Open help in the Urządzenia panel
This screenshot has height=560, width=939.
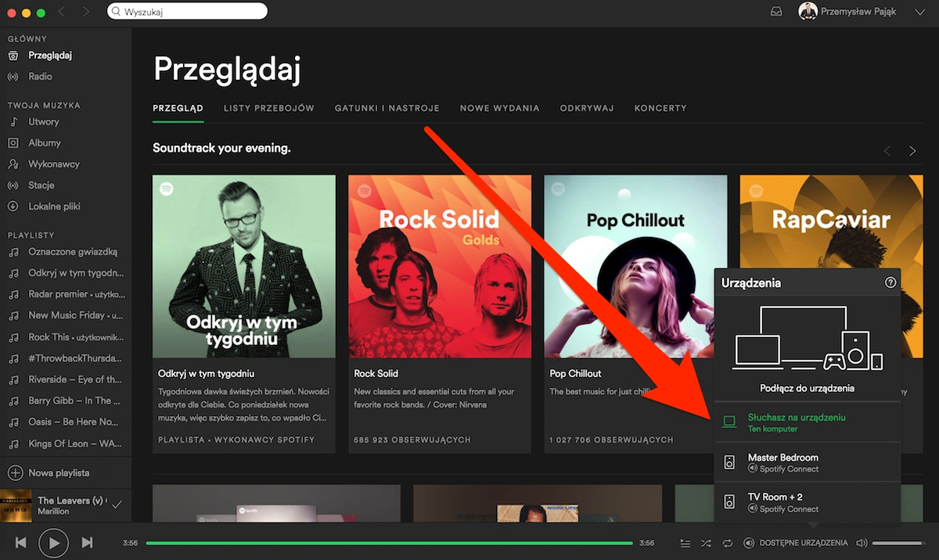tap(890, 282)
